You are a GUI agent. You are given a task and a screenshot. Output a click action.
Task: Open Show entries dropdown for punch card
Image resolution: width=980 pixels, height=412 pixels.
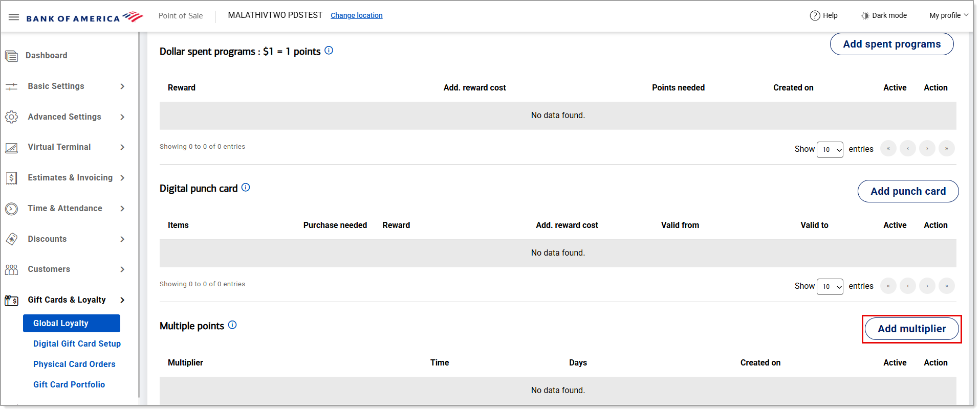830,286
